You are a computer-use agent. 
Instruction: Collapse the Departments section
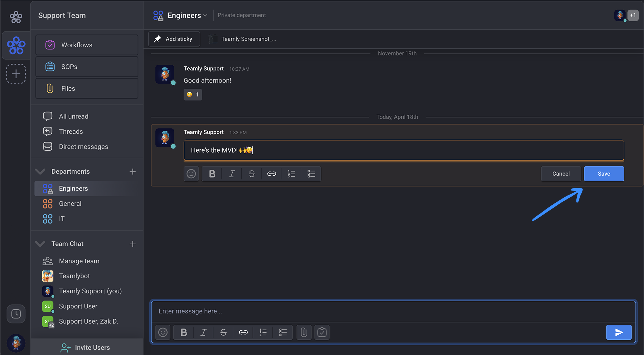40,172
